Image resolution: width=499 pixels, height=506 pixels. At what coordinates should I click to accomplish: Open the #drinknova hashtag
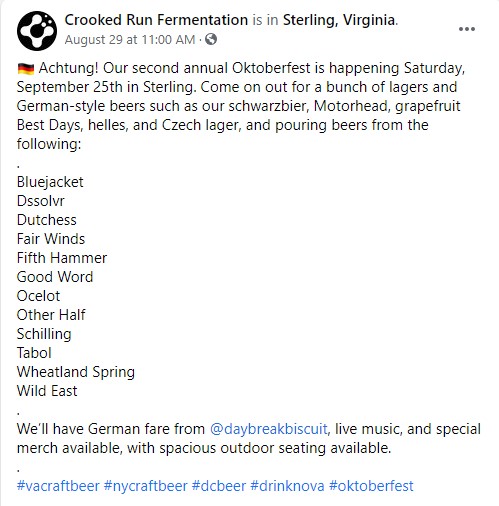pos(287,486)
